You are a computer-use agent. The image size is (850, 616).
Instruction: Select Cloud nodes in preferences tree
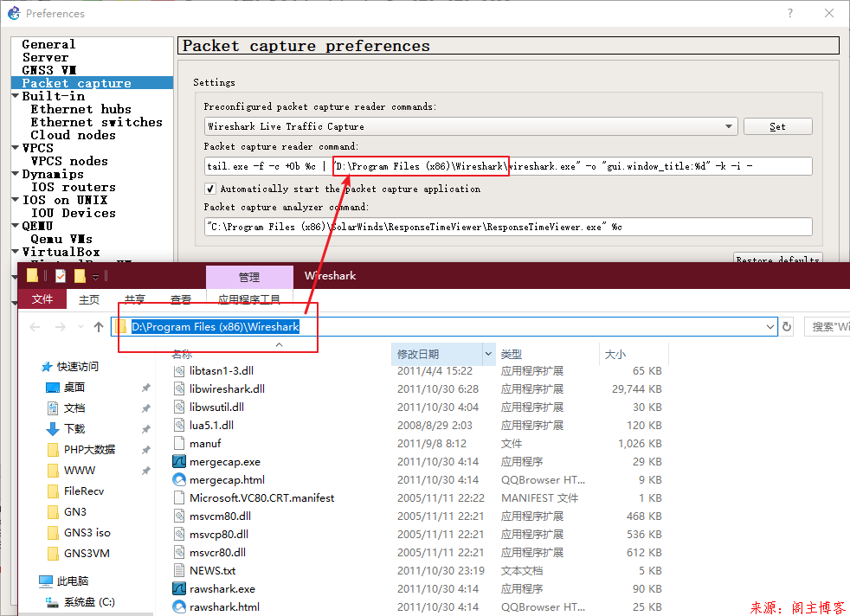[74, 135]
